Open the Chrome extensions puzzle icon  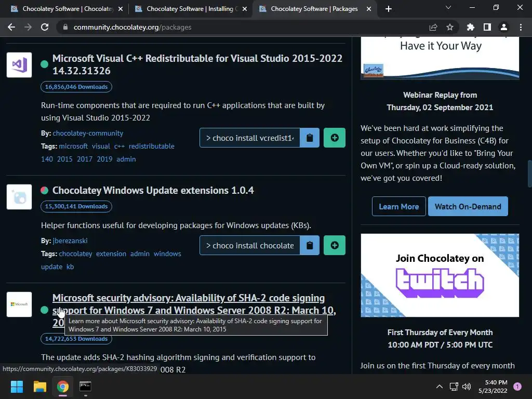471,27
